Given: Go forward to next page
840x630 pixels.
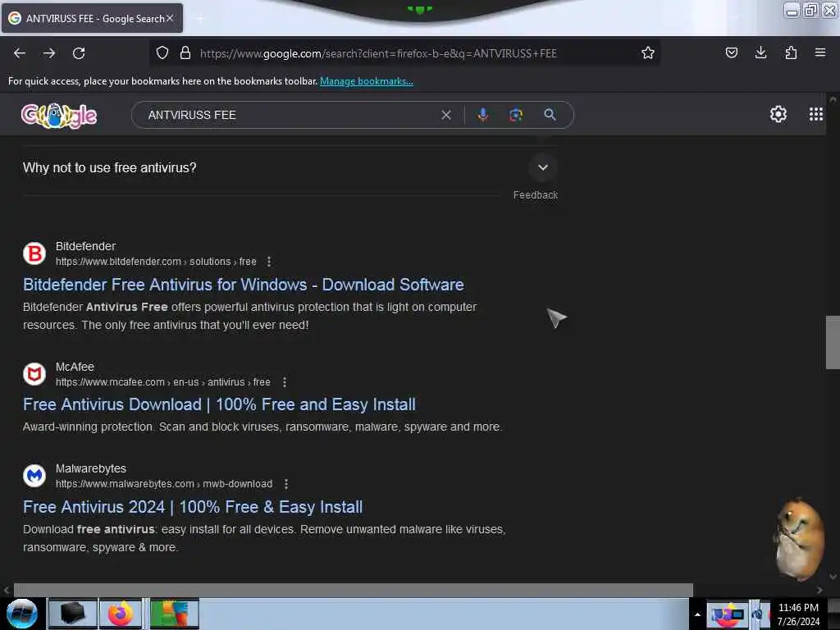Looking at the screenshot, I should [x=49, y=53].
